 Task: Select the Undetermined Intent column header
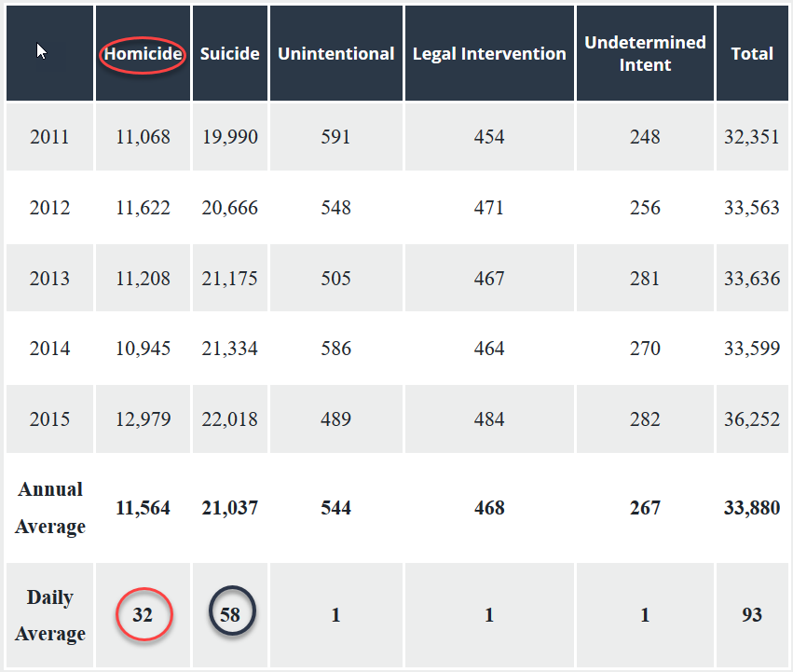(645, 54)
